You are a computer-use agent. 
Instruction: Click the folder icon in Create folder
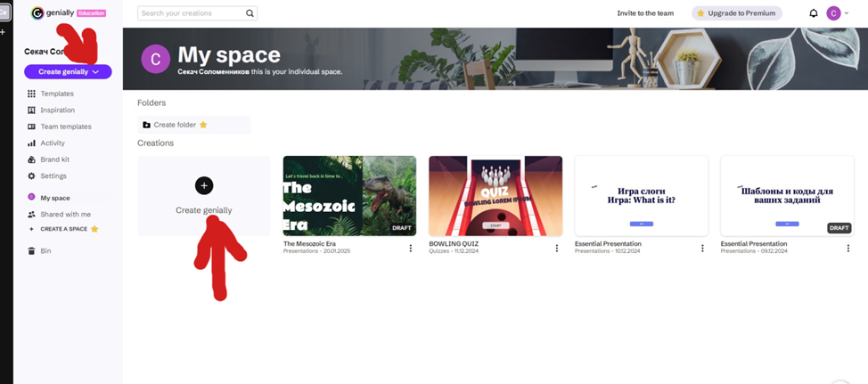click(x=146, y=125)
